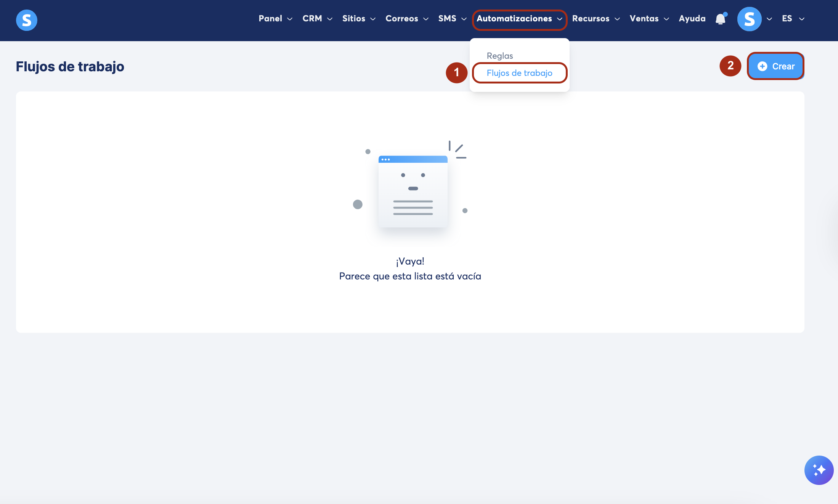Select Reglas from the Automatizaciones submenu
The width and height of the screenshot is (838, 504).
pos(499,56)
